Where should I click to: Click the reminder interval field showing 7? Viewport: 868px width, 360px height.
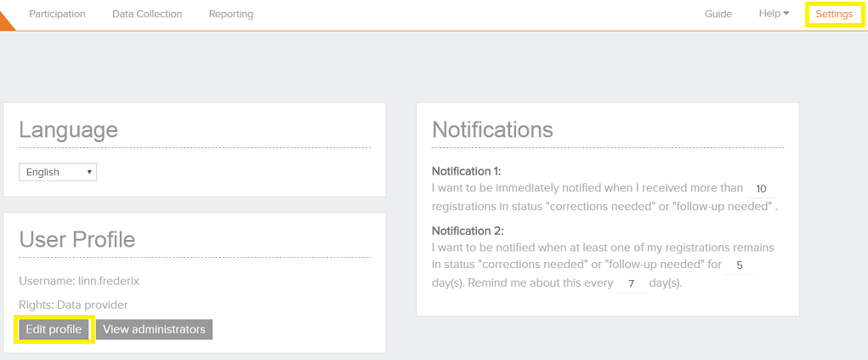coord(631,283)
